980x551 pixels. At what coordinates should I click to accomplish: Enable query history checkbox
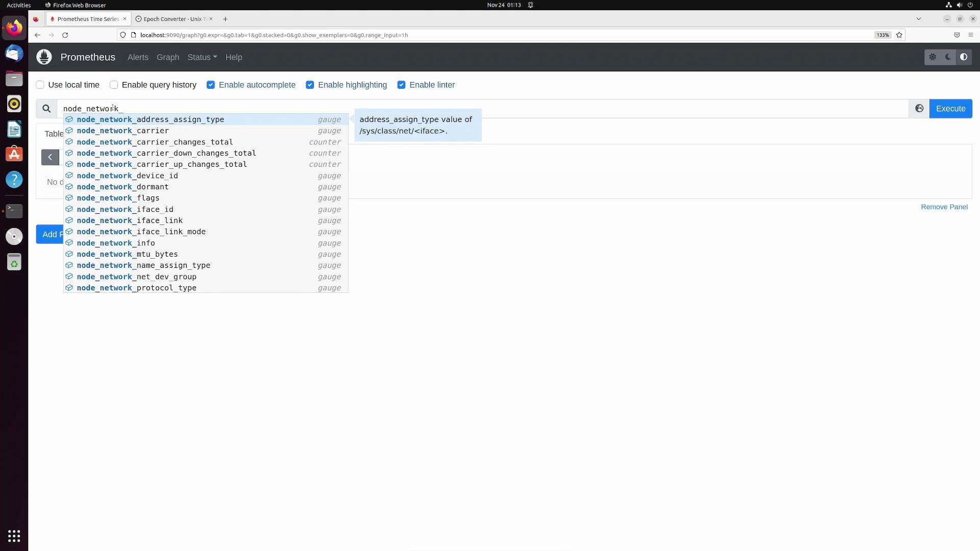click(114, 85)
